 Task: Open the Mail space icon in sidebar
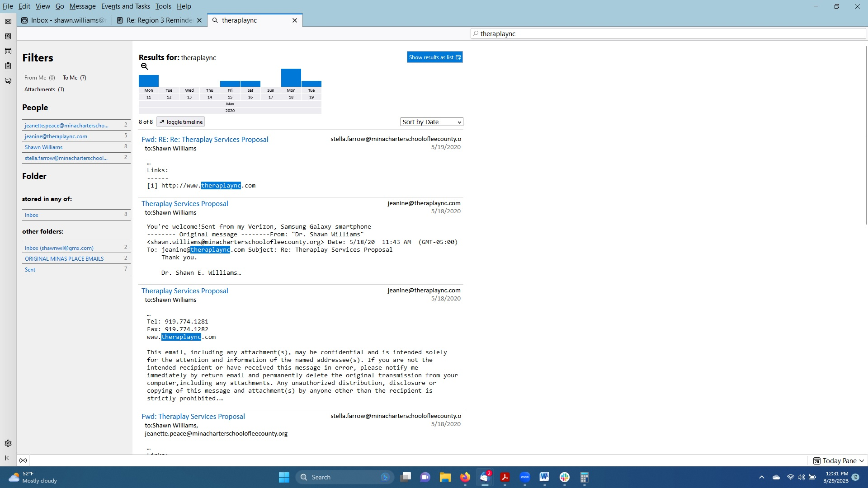tap(8, 21)
